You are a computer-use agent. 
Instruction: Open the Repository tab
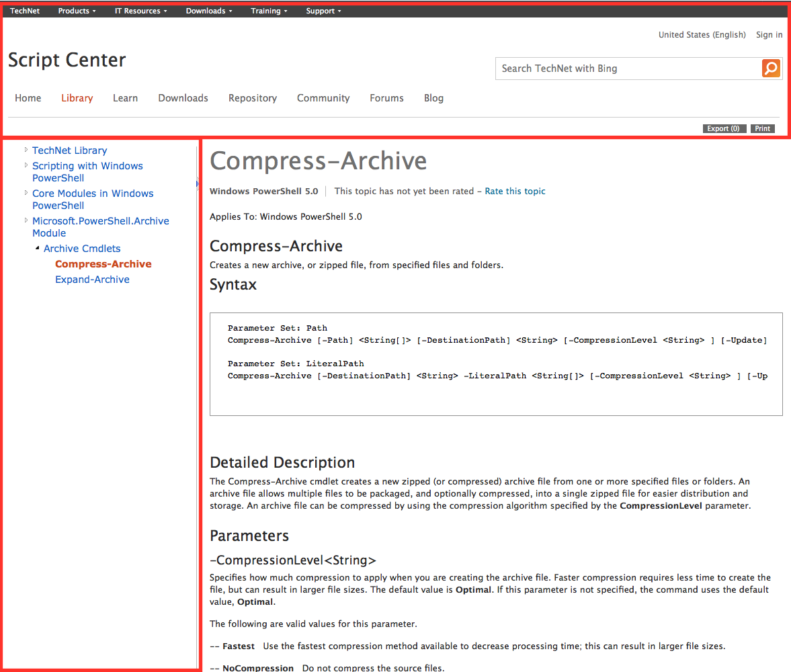click(x=253, y=98)
